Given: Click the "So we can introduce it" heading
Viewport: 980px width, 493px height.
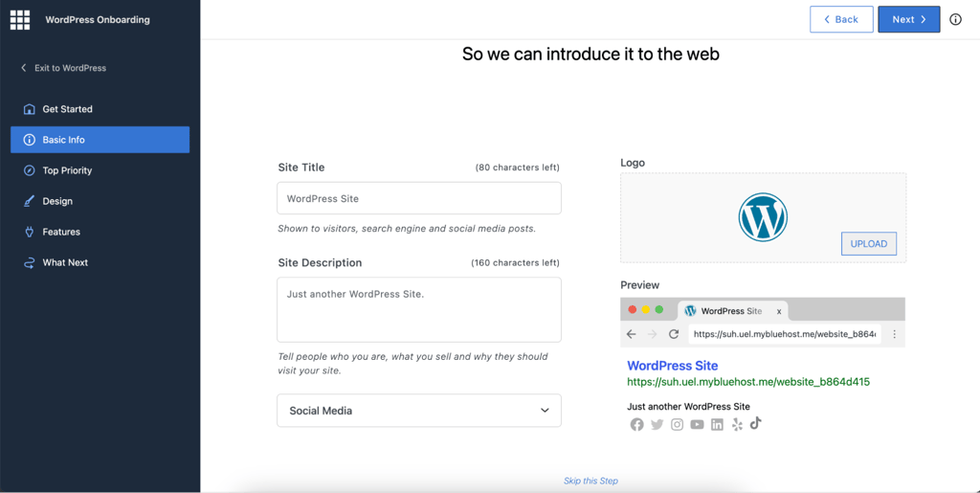Looking at the screenshot, I should tap(590, 54).
